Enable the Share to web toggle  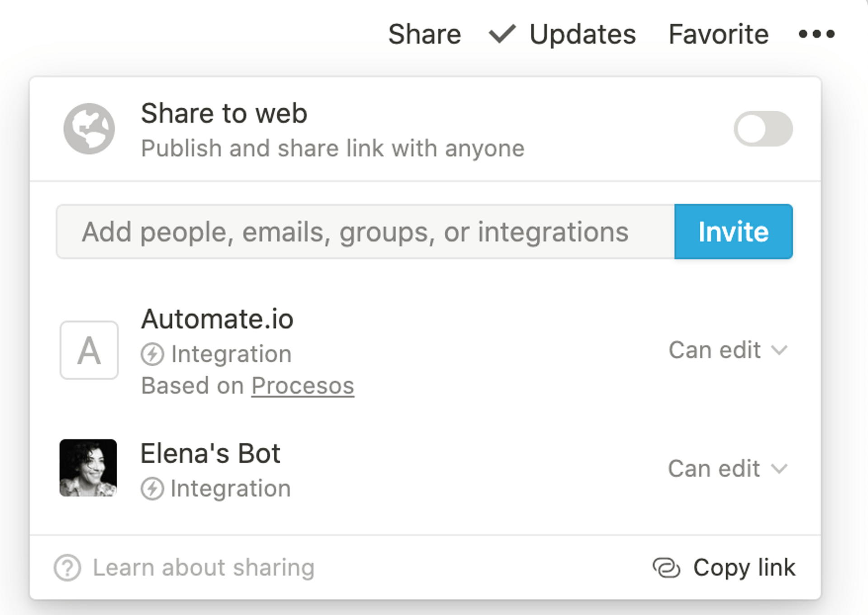pos(763,129)
